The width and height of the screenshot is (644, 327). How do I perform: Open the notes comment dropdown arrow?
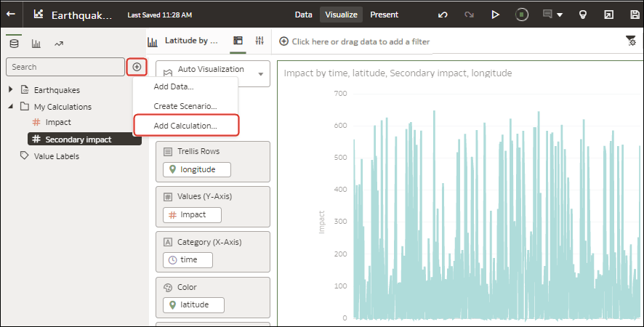tap(560, 15)
